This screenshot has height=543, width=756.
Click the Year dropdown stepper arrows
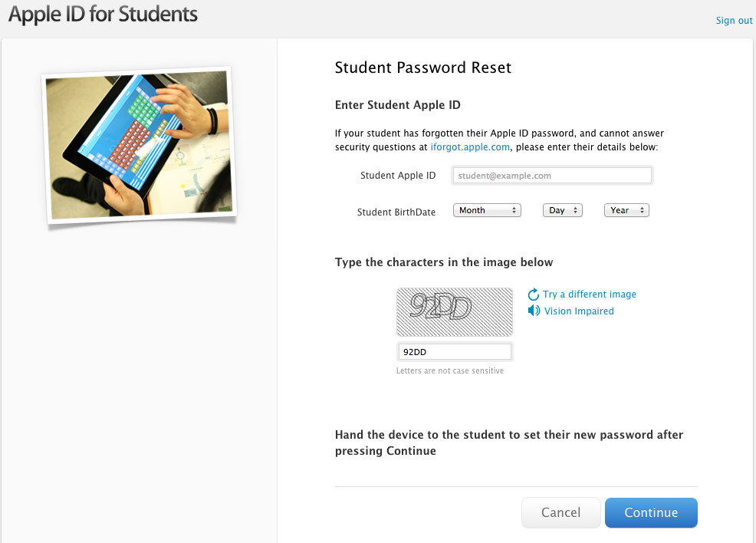[643, 209]
